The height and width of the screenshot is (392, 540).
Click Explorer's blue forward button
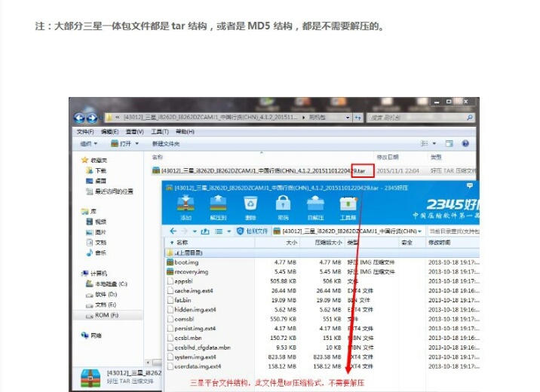92,118
